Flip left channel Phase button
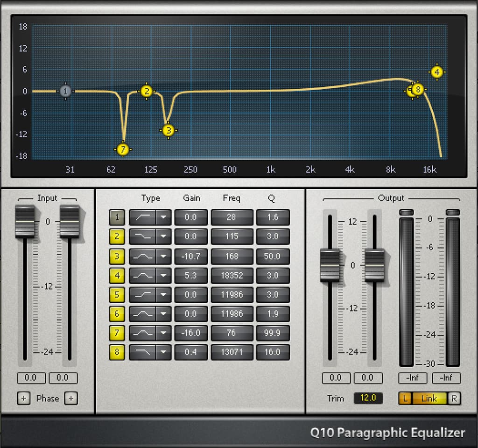Viewport: 478px width, 448px height. (x=23, y=398)
